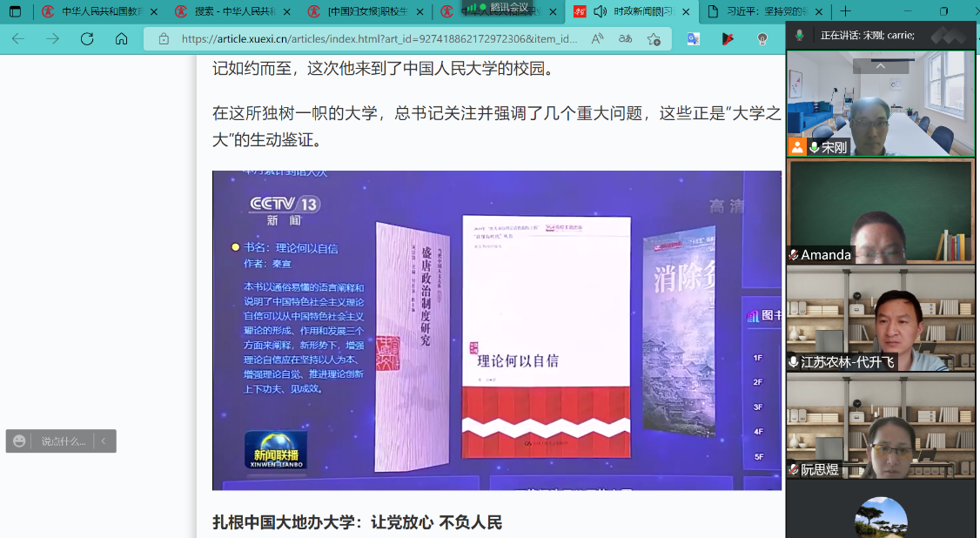The image size is (980, 538).
Task: Click the address bar URL
Action: [x=379, y=39]
